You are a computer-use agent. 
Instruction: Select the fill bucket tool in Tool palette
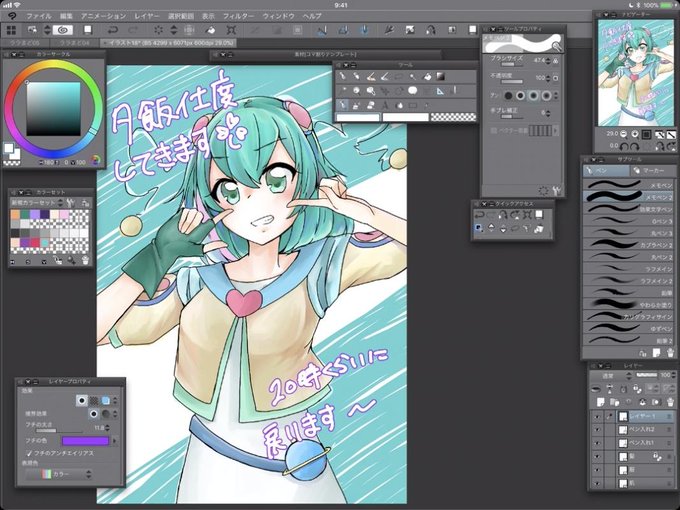click(x=427, y=77)
